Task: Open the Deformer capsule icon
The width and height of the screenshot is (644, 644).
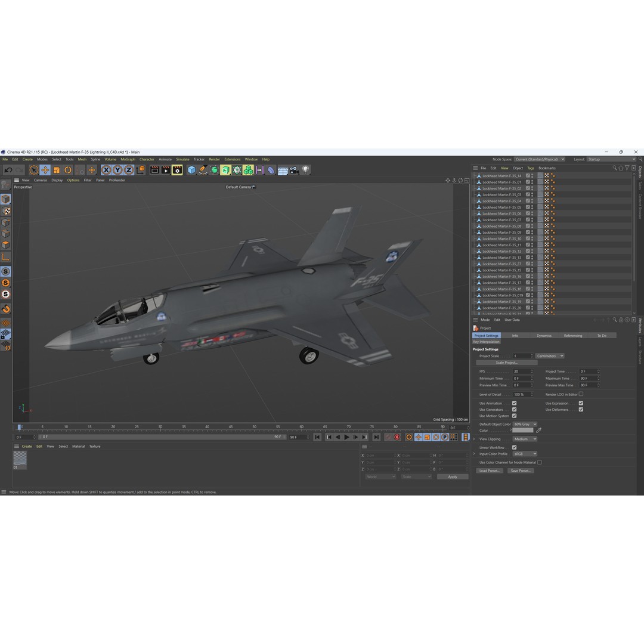Action: click(271, 169)
